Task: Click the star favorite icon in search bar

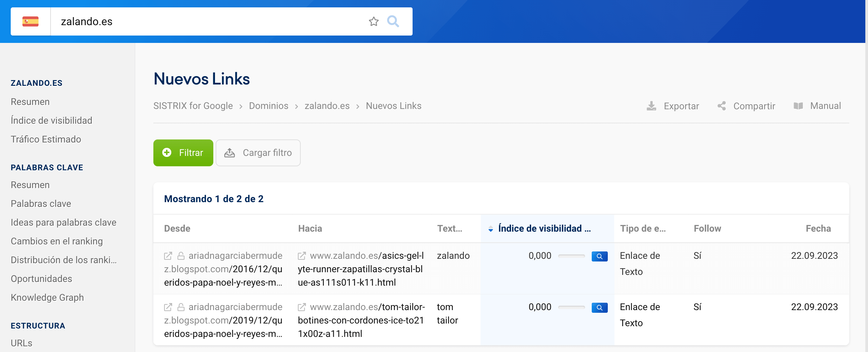Action: coord(373,21)
